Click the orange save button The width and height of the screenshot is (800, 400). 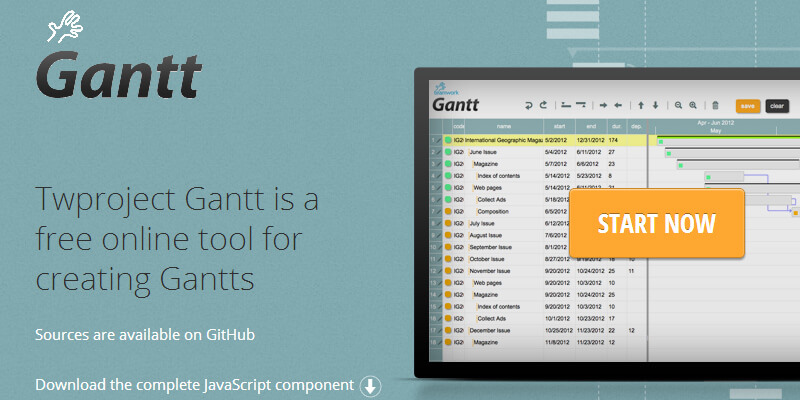[x=748, y=106]
